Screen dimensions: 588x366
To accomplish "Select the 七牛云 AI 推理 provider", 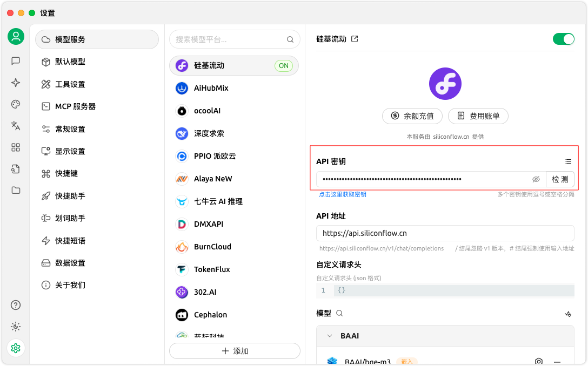I will (x=234, y=201).
